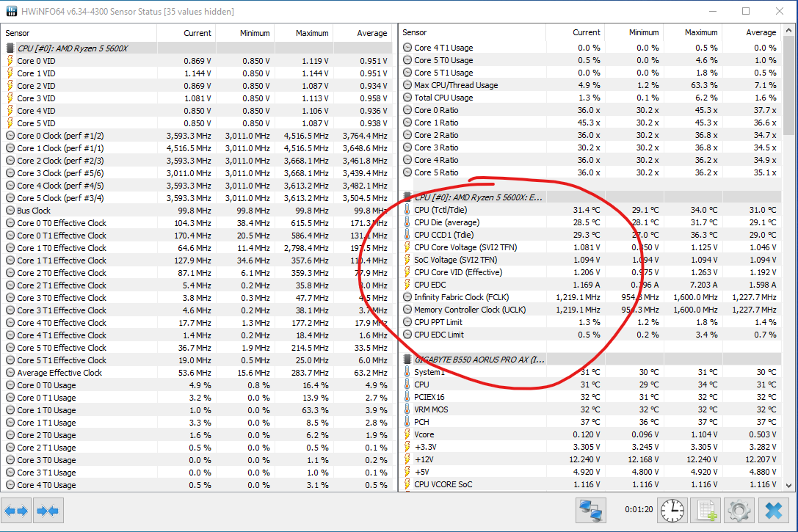The width and height of the screenshot is (798, 532).
Task: Select the +3.3V voltage row
Action: point(590,447)
